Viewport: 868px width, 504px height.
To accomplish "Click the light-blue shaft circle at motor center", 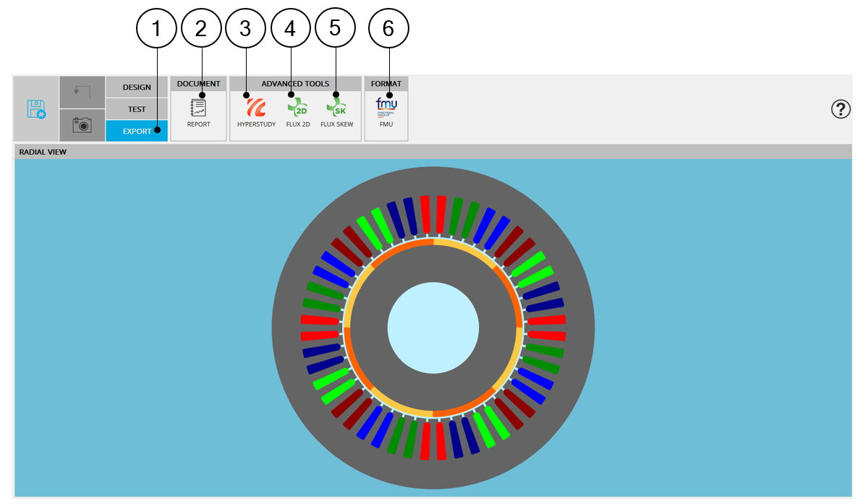I will coord(433,328).
